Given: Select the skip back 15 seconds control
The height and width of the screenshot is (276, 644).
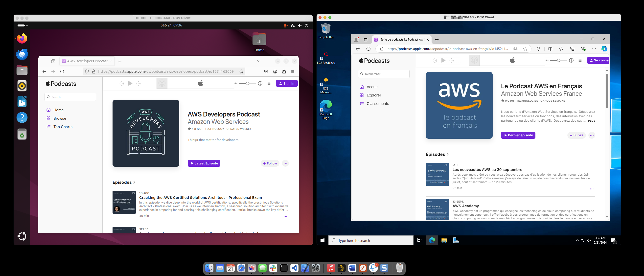Looking at the screenshot, I should (x=121, y=83).
